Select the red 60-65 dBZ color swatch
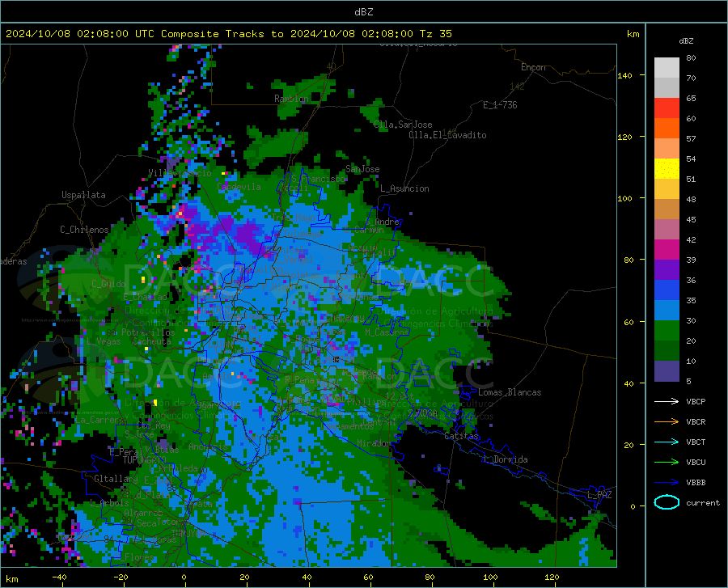Image resolution: width=728 pixels, height=588 pixels. (667, 108)
